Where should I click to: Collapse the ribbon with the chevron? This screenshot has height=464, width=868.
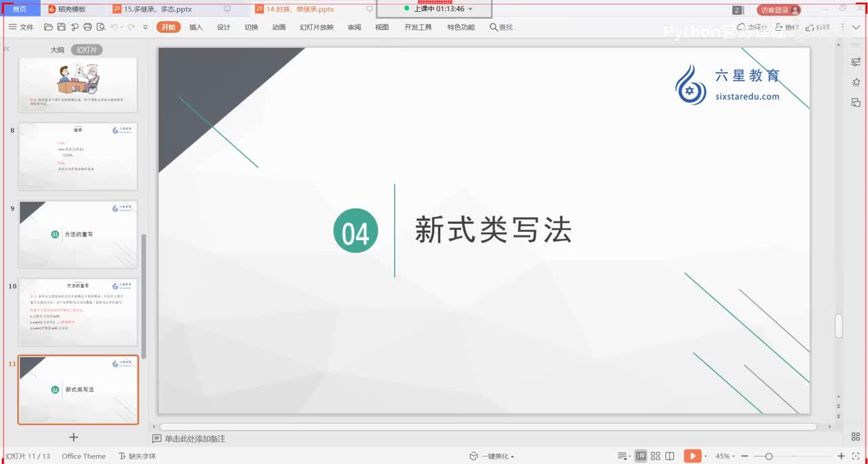pyautogui.click(x=856, y=27)
